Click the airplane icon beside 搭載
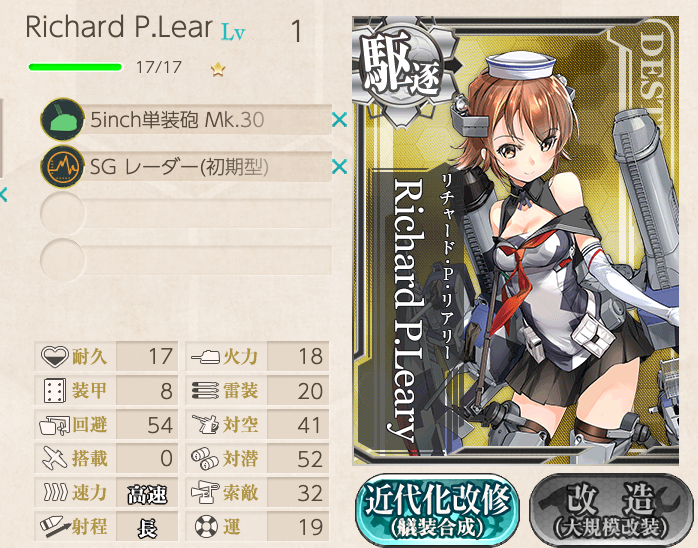The width and height of the screenshot is (698, 548). (54, 458)
